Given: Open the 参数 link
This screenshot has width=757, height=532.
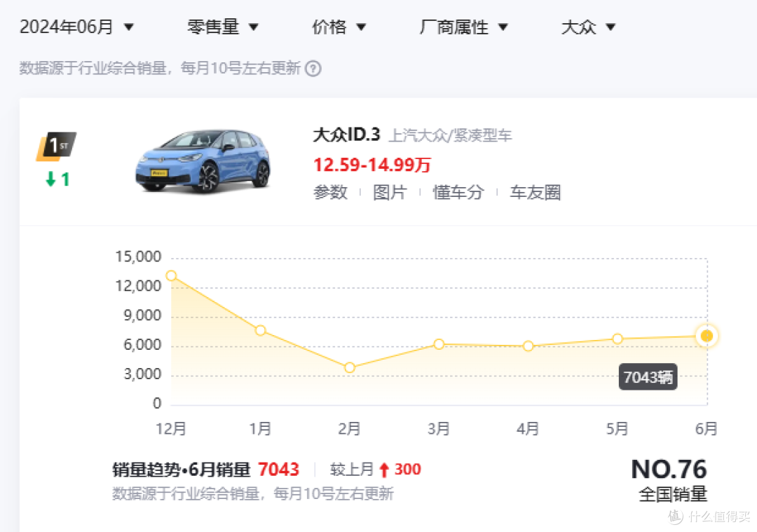Looking at the screenshot, I should click(x=330, y=192).
